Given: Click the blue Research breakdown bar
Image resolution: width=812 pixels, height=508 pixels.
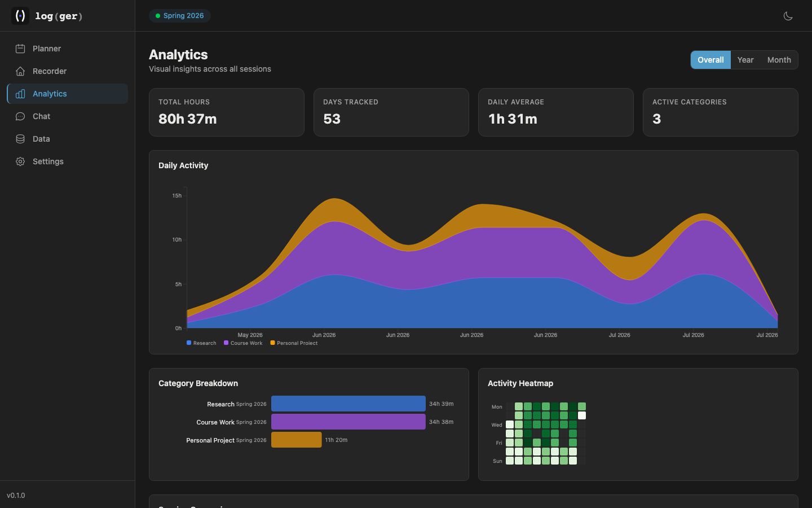Looking at the screenshot, I should click(348, 404).
